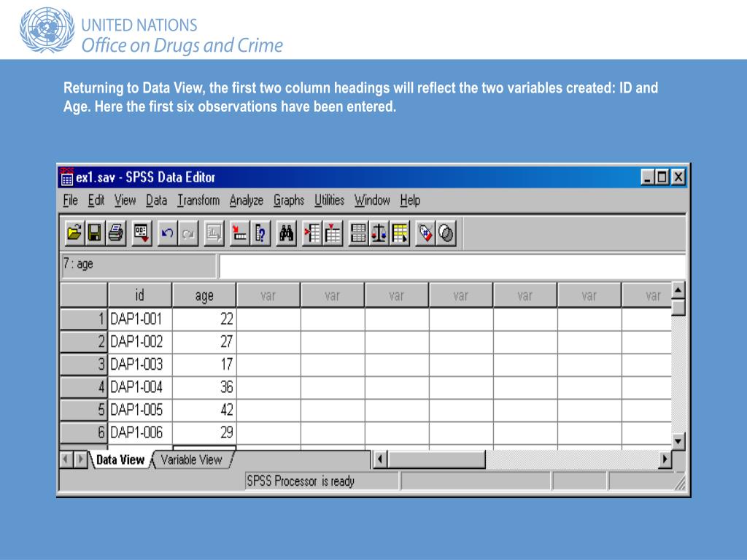Open the Transform menu
The image size is (747, 560).
[x=198, y=201]
